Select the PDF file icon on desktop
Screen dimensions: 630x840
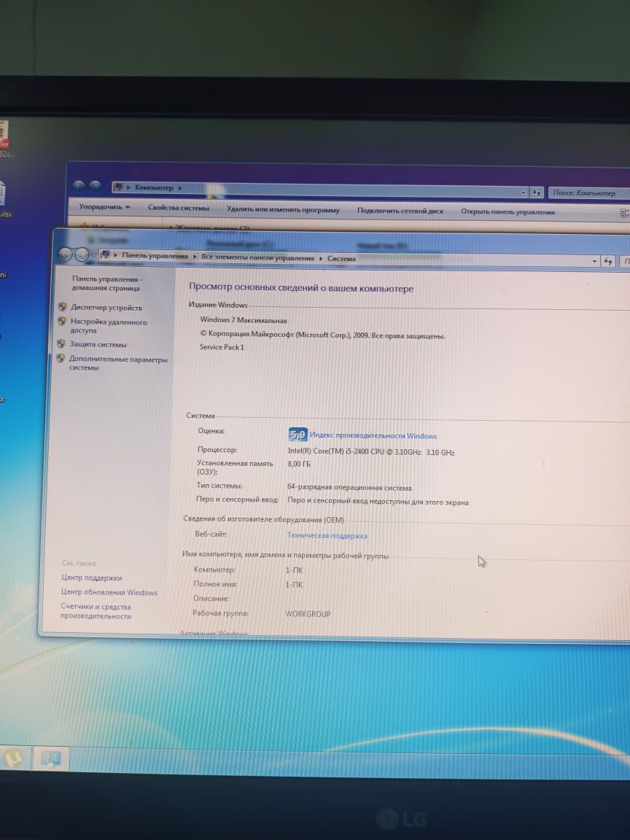[x=3, y=134]
